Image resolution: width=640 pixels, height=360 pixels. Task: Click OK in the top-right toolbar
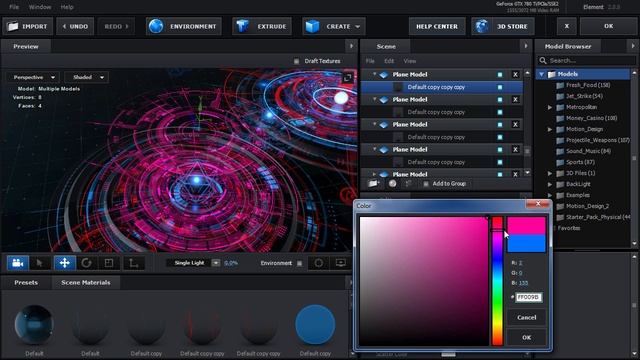[x=608, y=27]
